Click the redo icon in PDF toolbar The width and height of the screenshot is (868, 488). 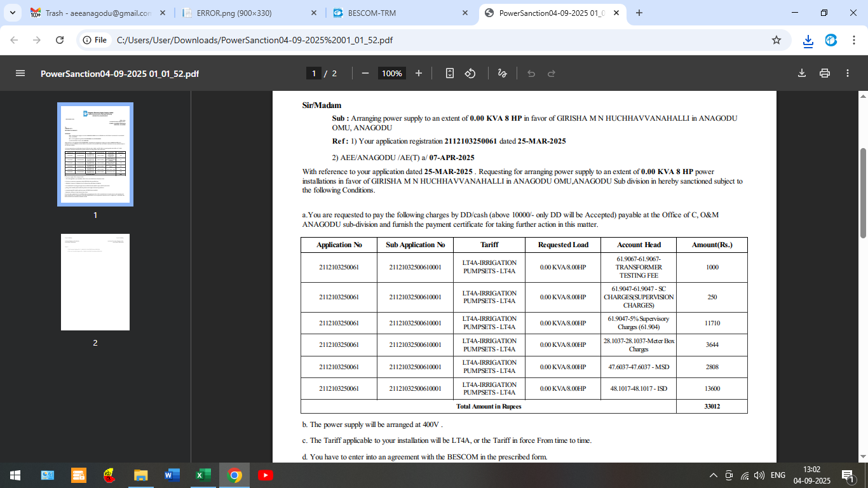pos(552,73)
